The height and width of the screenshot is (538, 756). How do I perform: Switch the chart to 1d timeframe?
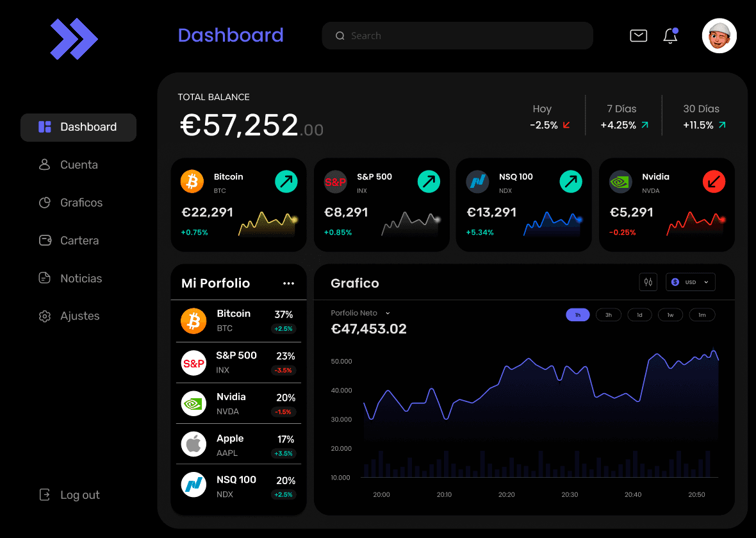(x=639, y=315)
